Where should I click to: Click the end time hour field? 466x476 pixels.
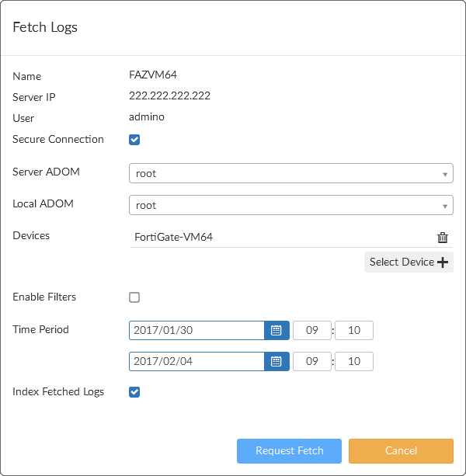[x=312, y=361]
